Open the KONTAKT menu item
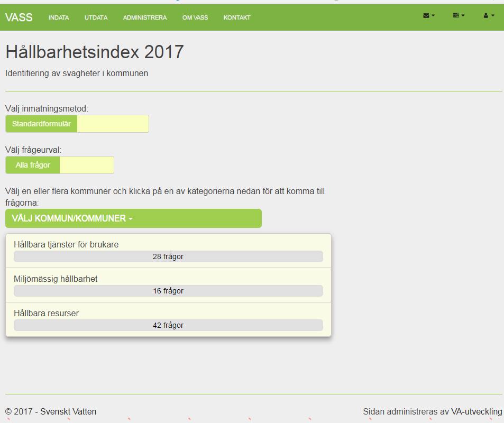This screenshot has height=423, width=504. pyautogui.click(x=237, y=17)
